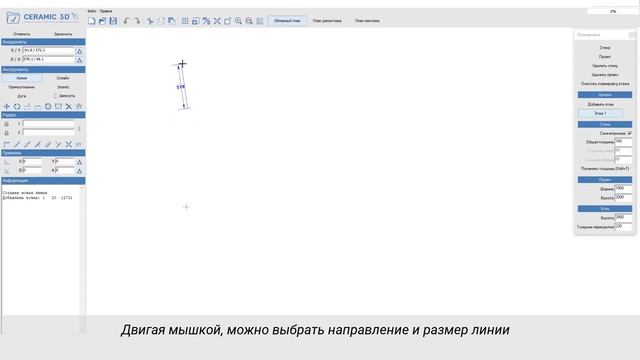This screenshot has width=640, height=360.
Task: Click Добавить этаж
Action: coord(600,104)
